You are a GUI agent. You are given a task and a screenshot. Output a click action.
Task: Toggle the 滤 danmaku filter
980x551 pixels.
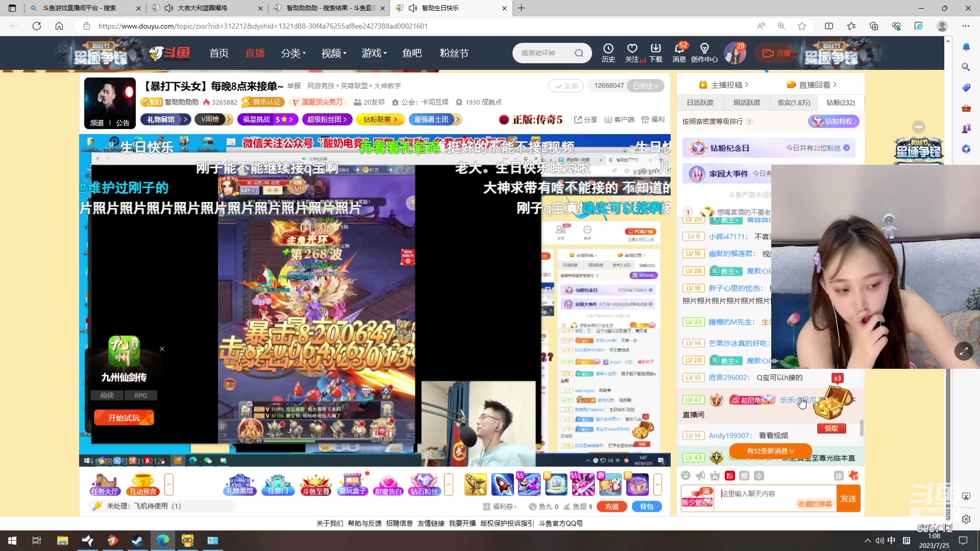839,475
